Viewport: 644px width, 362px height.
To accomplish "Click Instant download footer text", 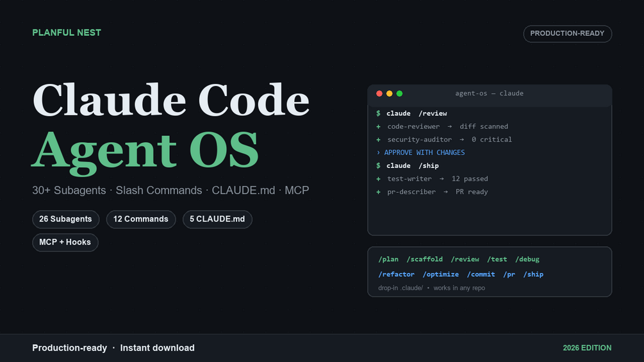I will pos(157,348).
